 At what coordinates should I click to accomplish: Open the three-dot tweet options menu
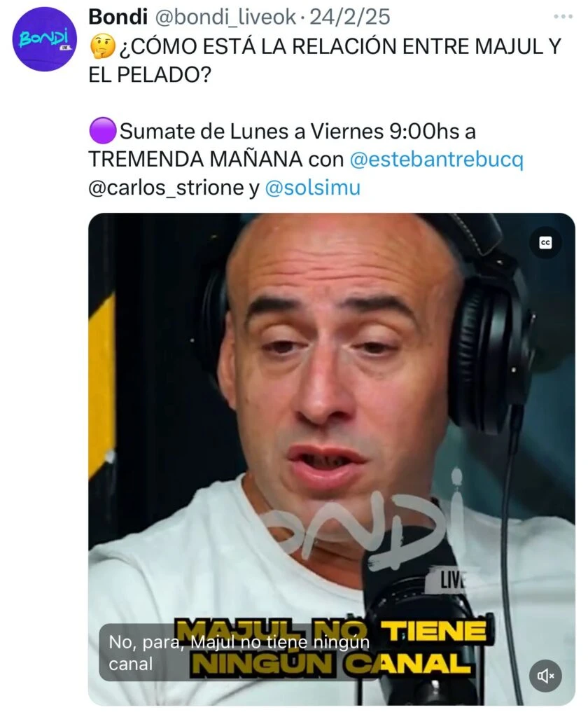tap(563, 17)
